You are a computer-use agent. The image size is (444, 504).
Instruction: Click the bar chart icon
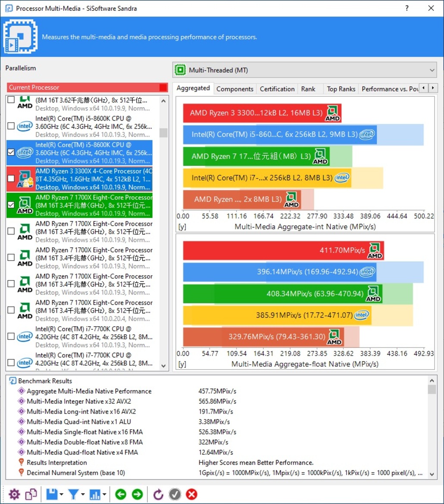click(x=95, y=495)
